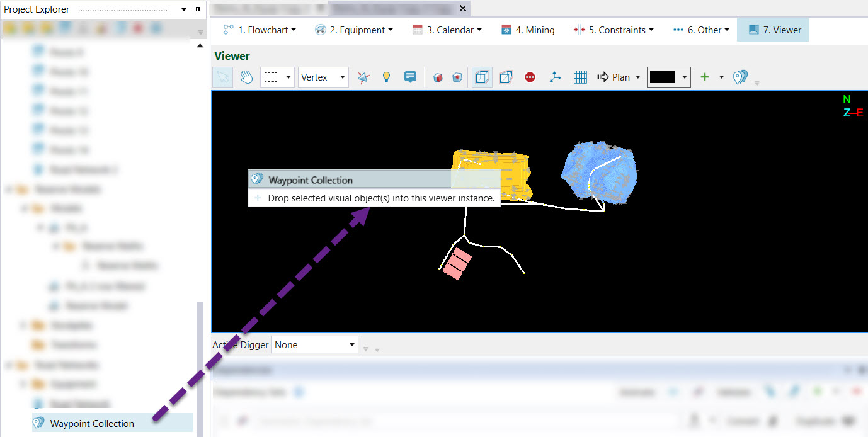Click the red stop sign icon
The image size is (868, 437).
tap(530, 77)
